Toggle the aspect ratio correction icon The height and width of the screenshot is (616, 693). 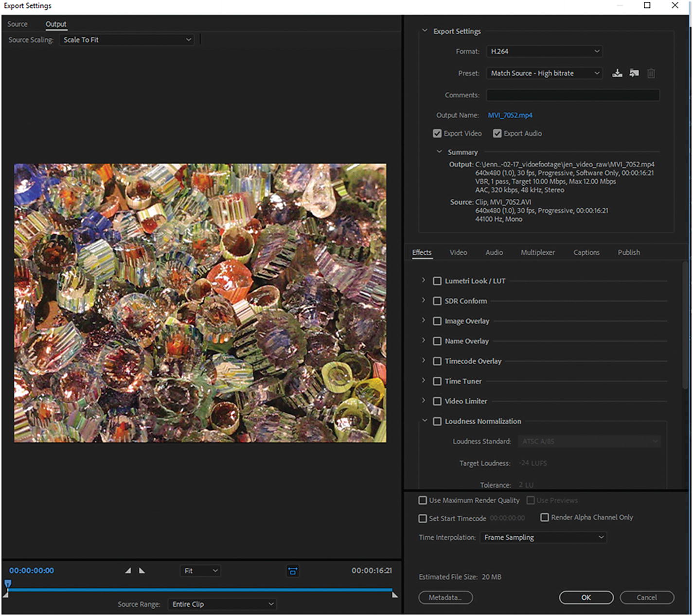pyautogui.click(x=293, y=571)
